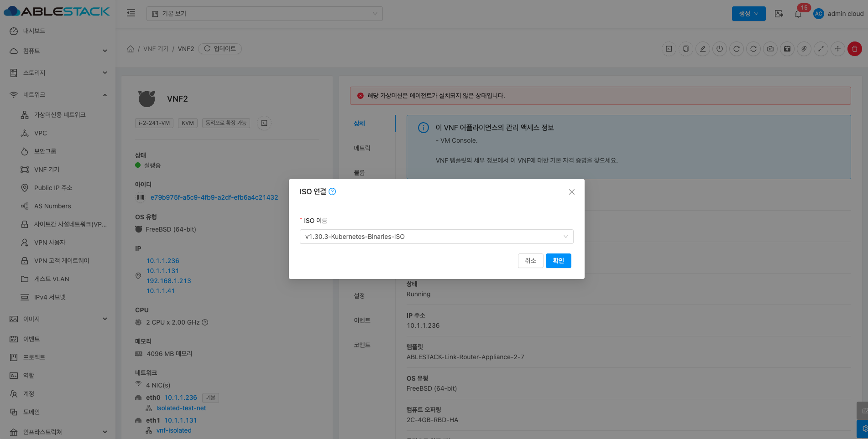Open the ISO 이름 dropdown list
This screenshot has height=439, width=868.
[436, 237]
